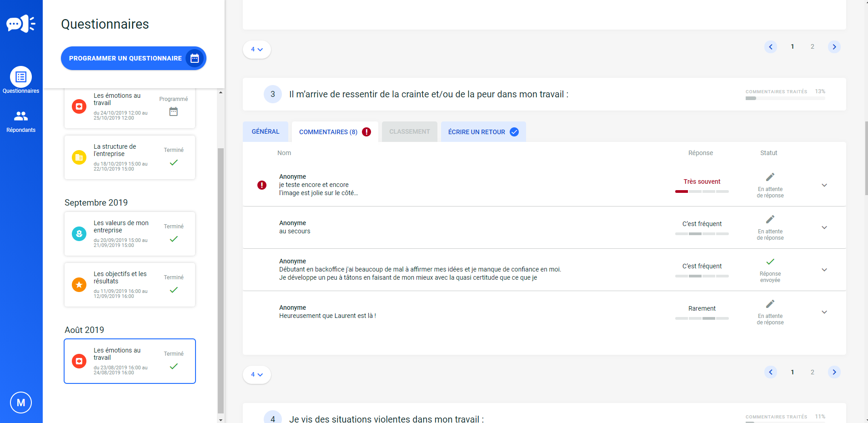Click calendar icon on programmed questionnaire card
The width and height of the screenshot is (868, 423).
point(173,111)
